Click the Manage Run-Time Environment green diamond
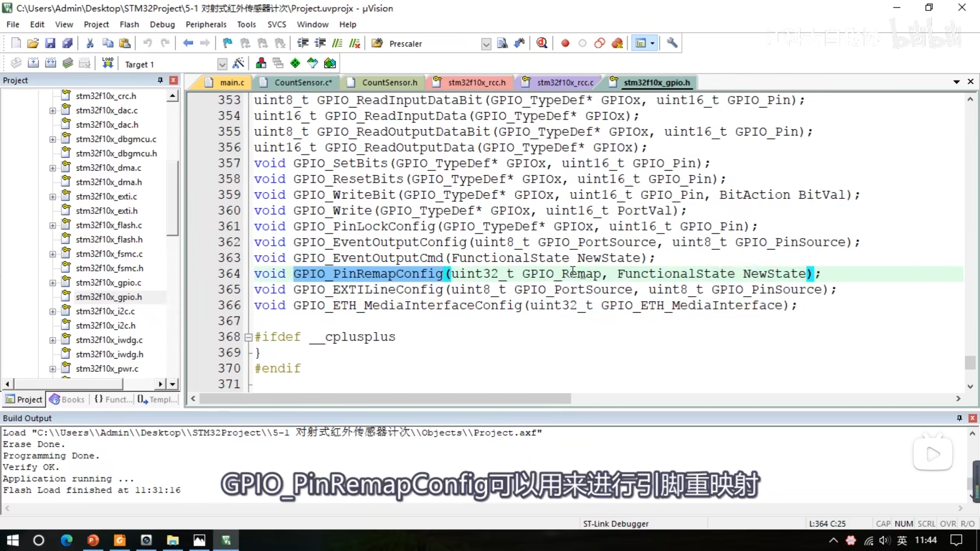 [295, 64]
